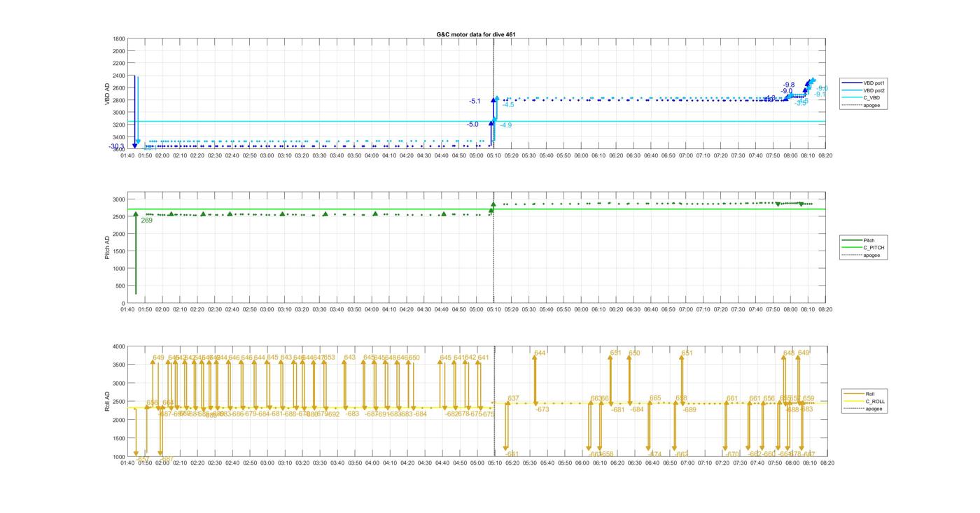The width and height of the screenshot is (980, 513).
Task: Click the '-30.3' data label in VBD plot
Action: [x=116, y=147]
